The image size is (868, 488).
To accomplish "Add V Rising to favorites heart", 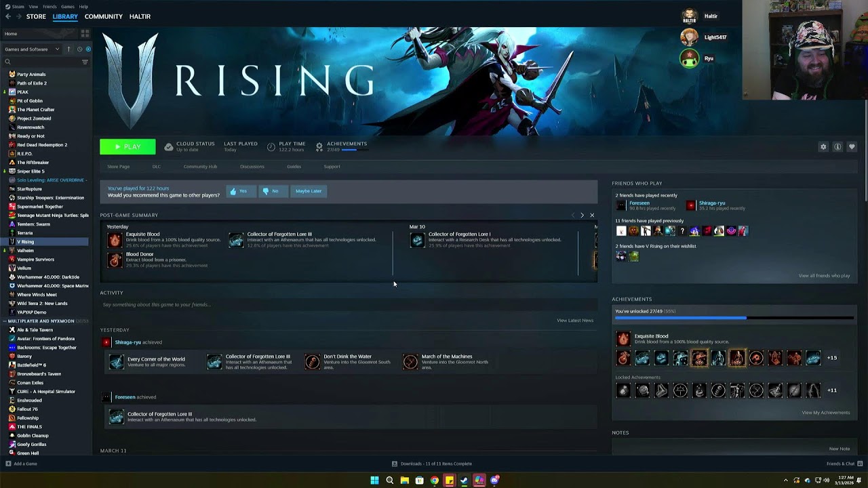I will 852,146.
